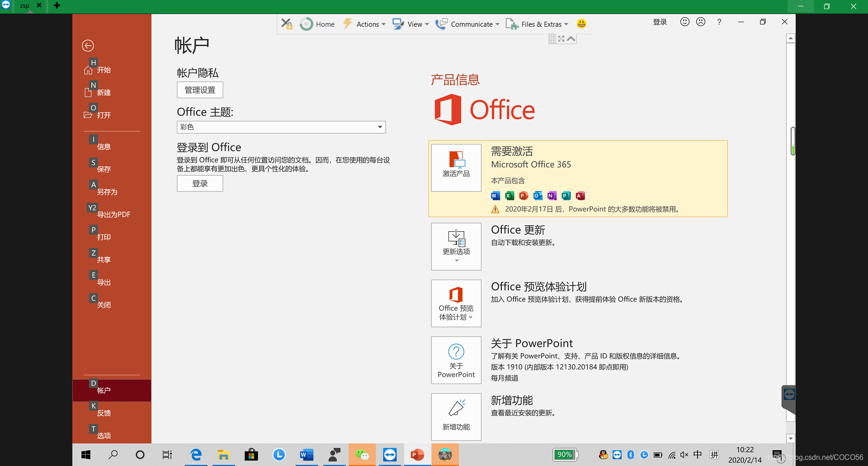This screenshot has height=466, width=868.
Task: Add a new tab with plus icon
Action: click(x=57, y=6)
